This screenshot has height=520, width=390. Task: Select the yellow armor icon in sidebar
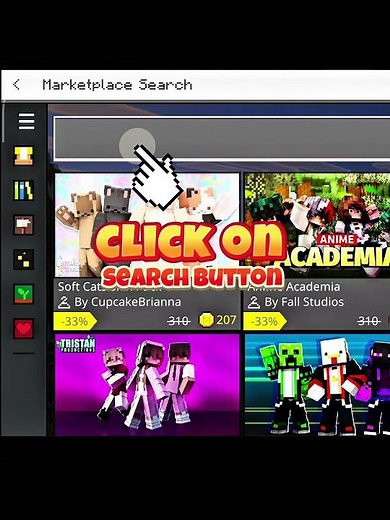(24, 156)
